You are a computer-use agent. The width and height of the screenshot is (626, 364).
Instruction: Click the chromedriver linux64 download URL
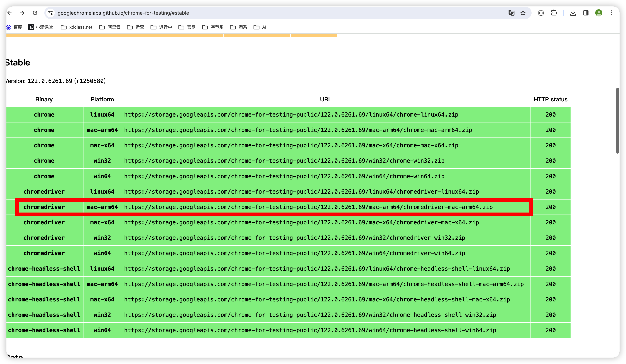(302, 191)
